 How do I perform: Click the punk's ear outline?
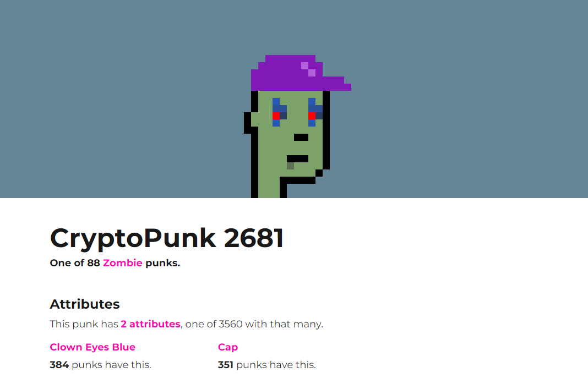pyautogui.click(x=249, y=123)
